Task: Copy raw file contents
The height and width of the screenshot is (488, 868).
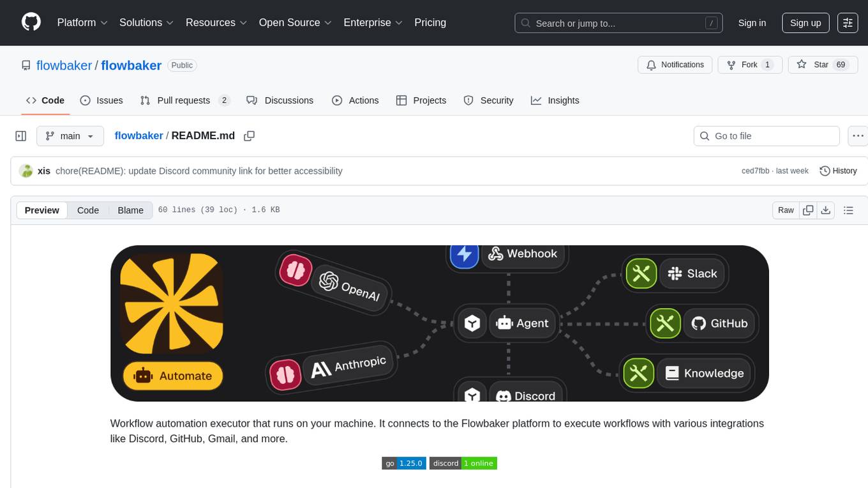Action: point(808,210)
